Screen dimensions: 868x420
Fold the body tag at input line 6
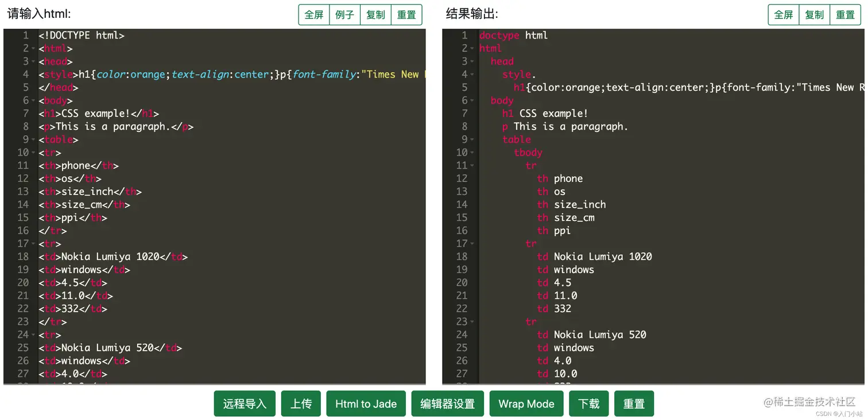click(x=33, y=101)
